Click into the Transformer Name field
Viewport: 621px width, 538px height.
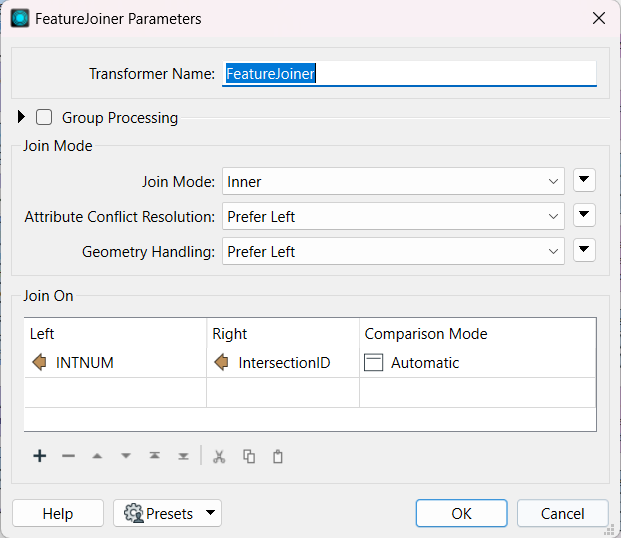tap(410, 74)
